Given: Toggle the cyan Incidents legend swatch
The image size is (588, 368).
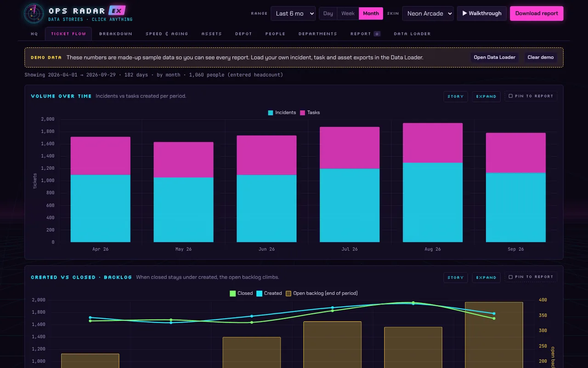Looking at the screenshot, I should pyautogui.click(x=271, y=113).
